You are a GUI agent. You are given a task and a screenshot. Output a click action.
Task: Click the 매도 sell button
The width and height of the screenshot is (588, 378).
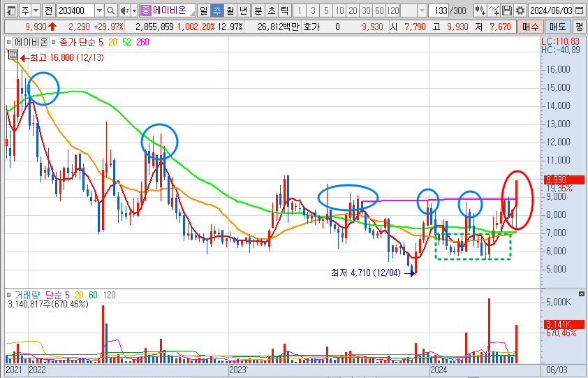557,27
